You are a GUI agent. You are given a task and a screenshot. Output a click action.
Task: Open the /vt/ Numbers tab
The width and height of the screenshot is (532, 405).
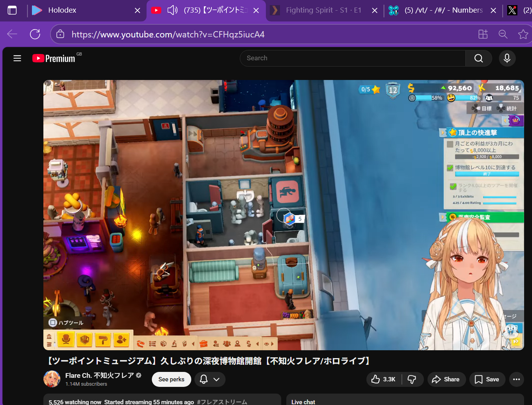tap(443, 10)
